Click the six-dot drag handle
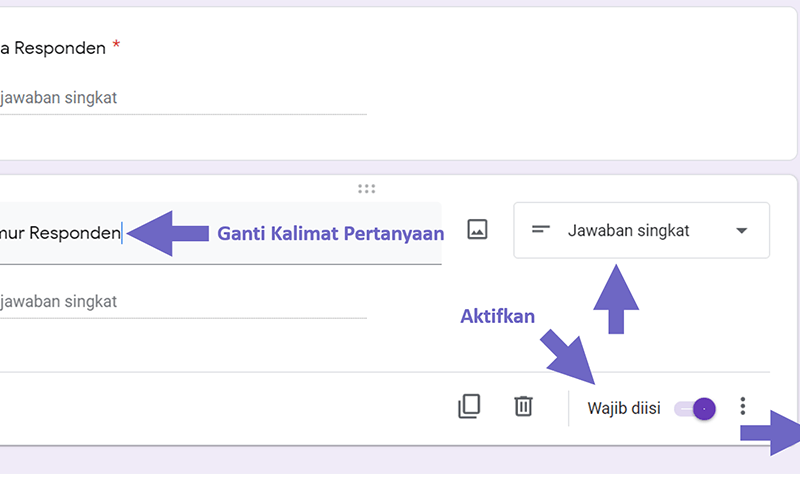 (x=366, y=189)
